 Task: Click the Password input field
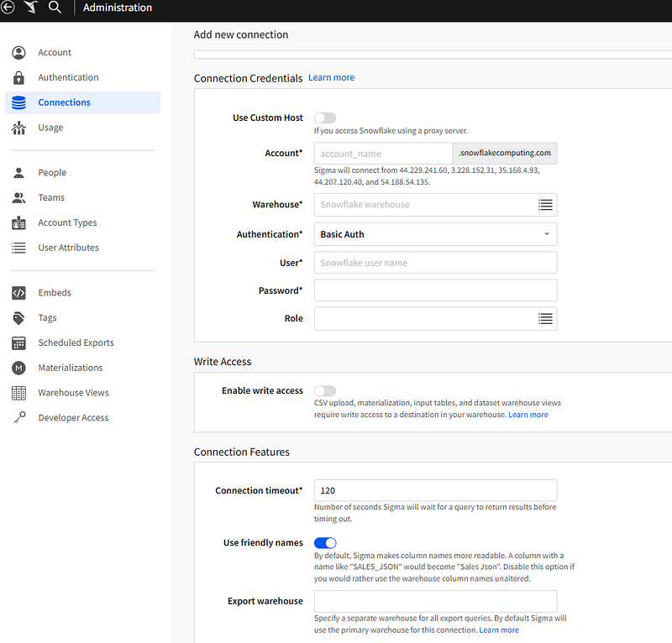click(435, 290)
